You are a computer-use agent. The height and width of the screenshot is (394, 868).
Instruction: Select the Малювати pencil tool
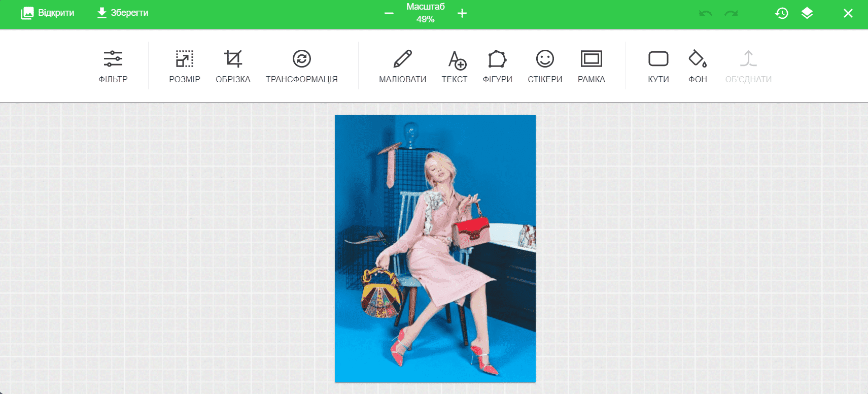click(x=402, y=65)
